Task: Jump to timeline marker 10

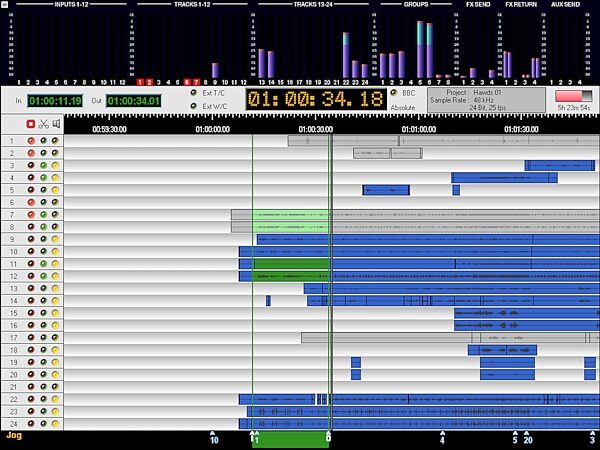Action: [214, 437]
